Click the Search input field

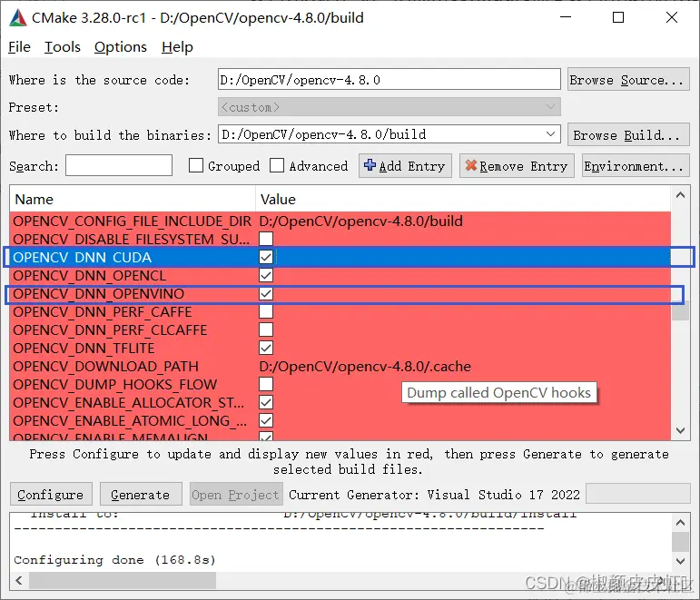[x=119, y=165]
